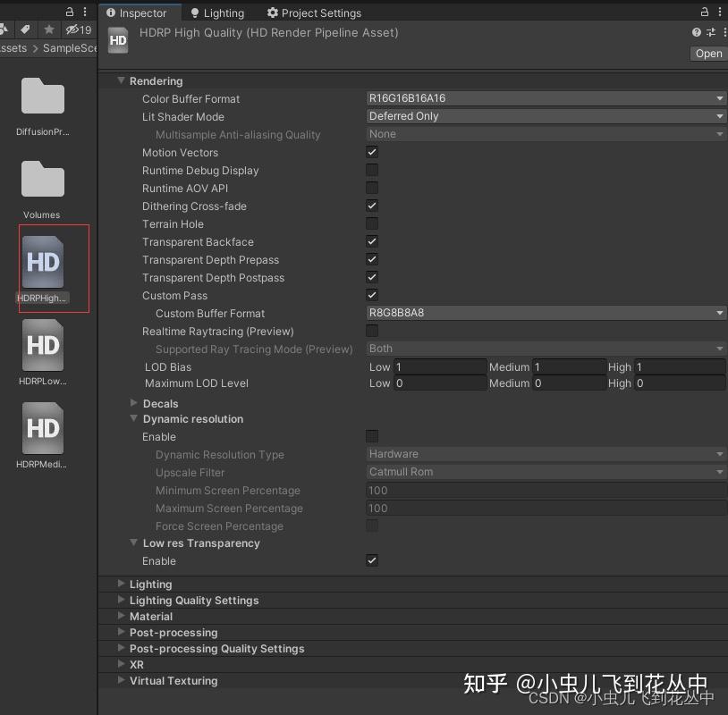Toggle the Inspector lock icon
Image resolution: width=728 pixels, height=715 pixels.
(x=706, y=13)
